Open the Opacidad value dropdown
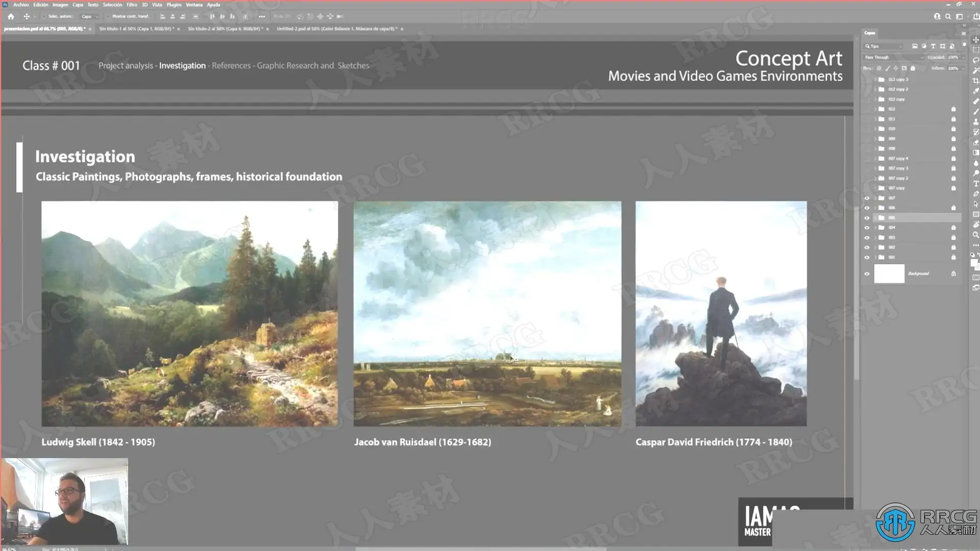The width and height of the screenshot is (980, 551). tap(963, 58)
